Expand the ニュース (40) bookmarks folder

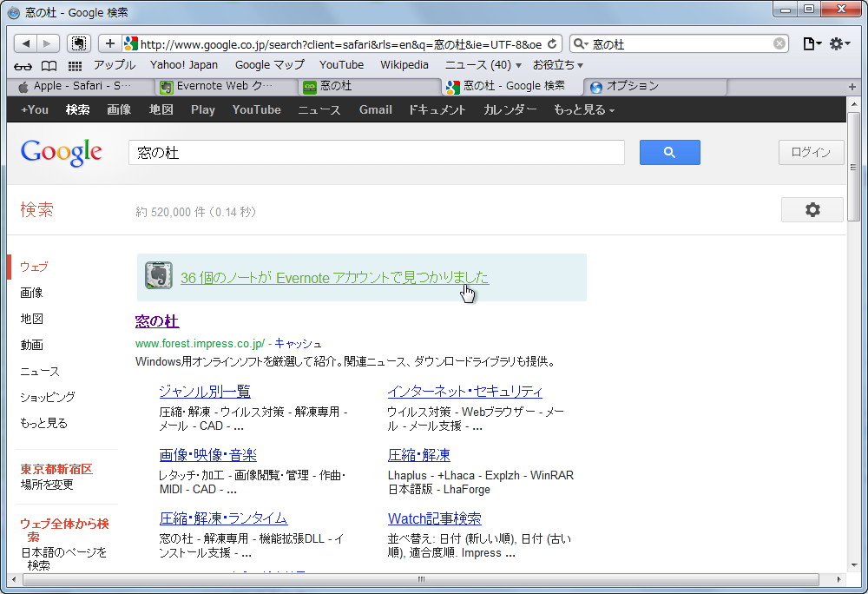(482, 65)
